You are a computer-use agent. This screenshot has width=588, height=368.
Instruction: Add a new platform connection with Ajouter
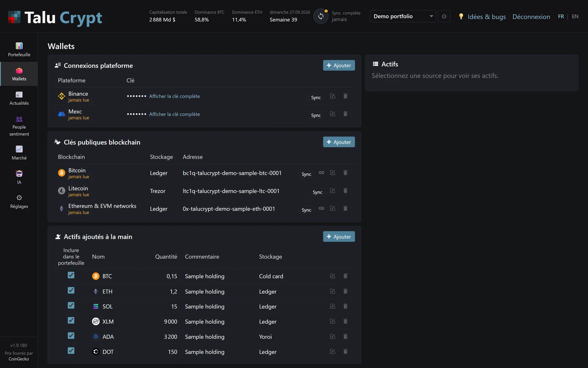pos(339,65)
